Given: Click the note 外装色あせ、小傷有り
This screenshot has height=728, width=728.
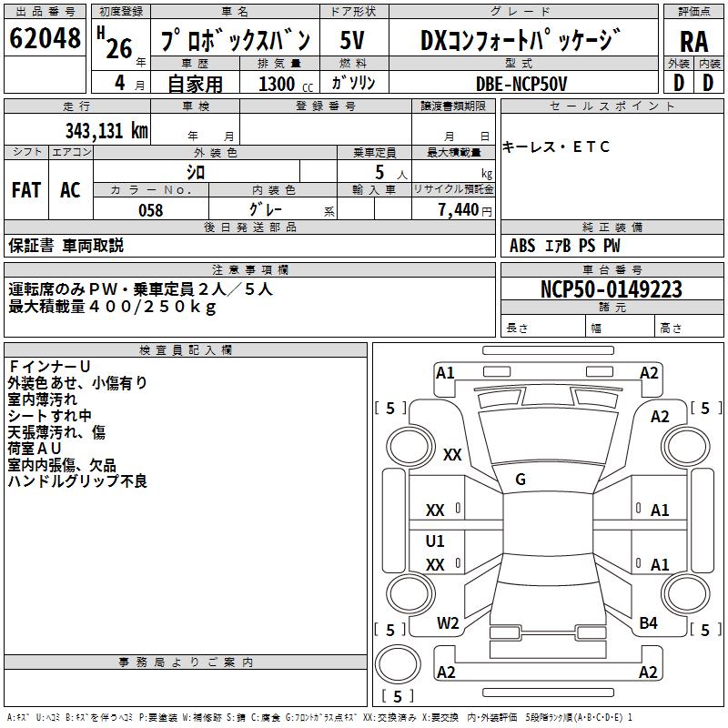Looking at the screenshot, I should (x=77, y=382).
